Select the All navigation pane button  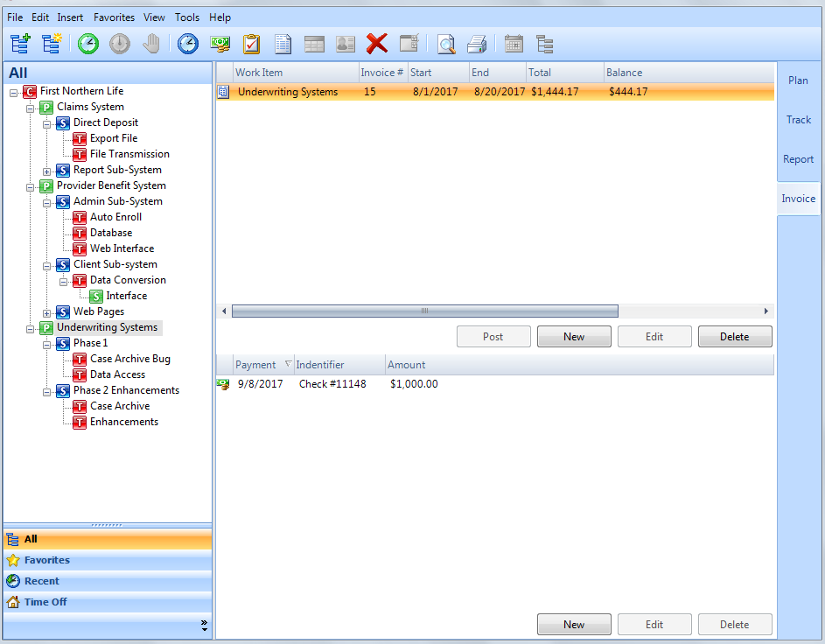click(108, 539)
